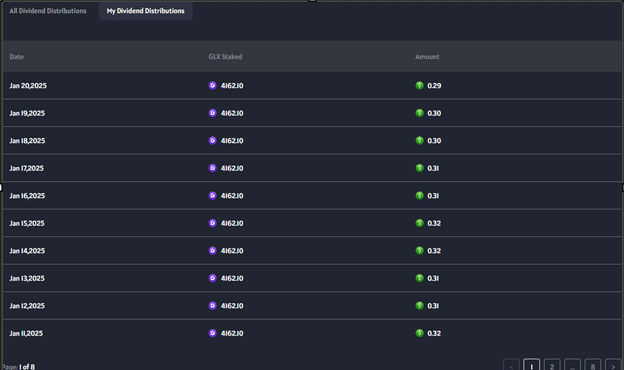Viewport: 624px width, 370px height.
Task: Click the previous page left arrow
Action: click(x=511, y=366)
